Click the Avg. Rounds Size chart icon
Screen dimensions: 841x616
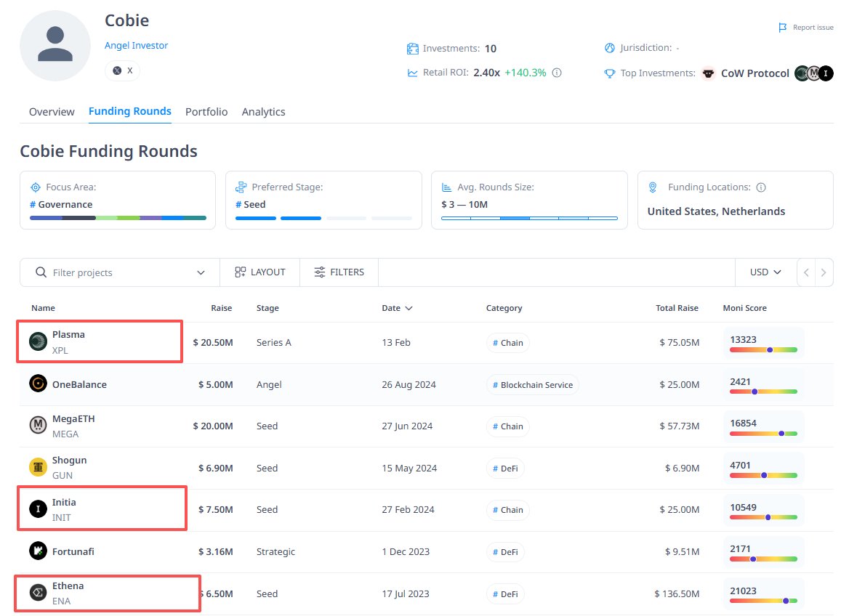[446, 187]
